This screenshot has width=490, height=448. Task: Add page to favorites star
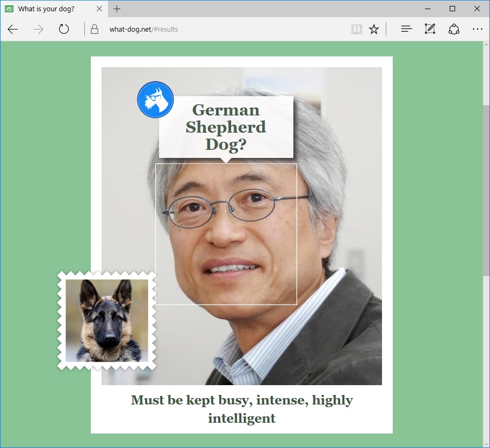coord(374,30)
